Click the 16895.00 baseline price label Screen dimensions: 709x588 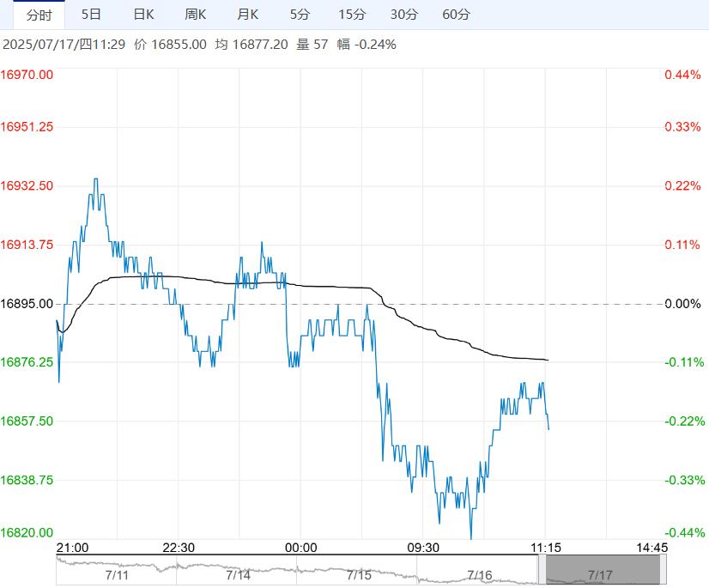click(x=27, y=304)
